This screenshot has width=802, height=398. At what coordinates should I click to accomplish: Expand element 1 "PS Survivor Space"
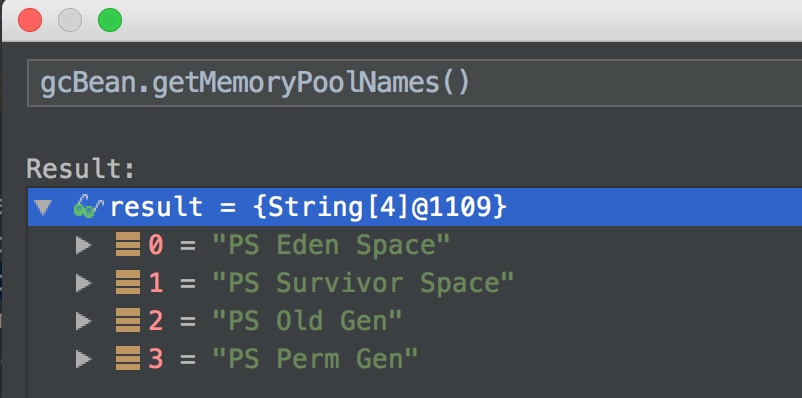click(x=83, y=283)
